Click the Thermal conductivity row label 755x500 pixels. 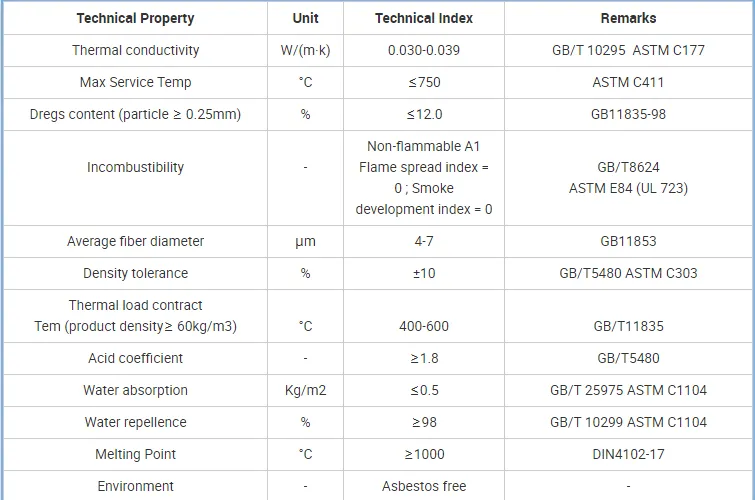pyautogui.click(x=135, y=50)
